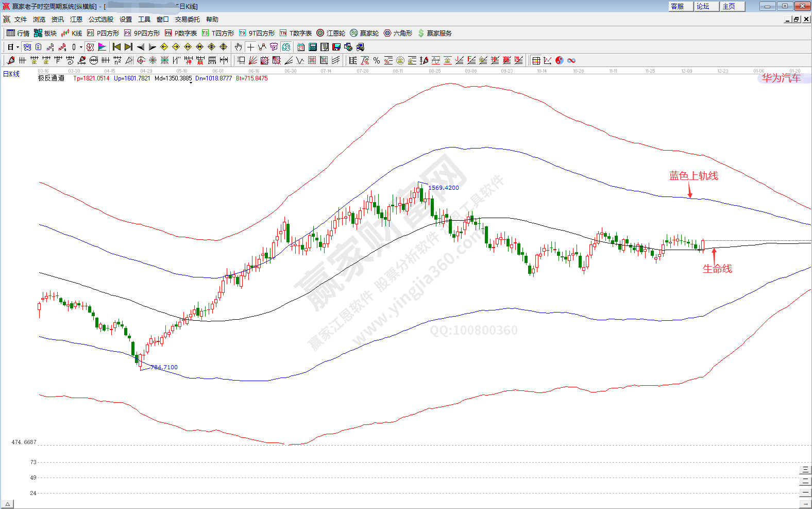
Task: Click the yin-yang taiji icon
Action: tap(560, 60)
